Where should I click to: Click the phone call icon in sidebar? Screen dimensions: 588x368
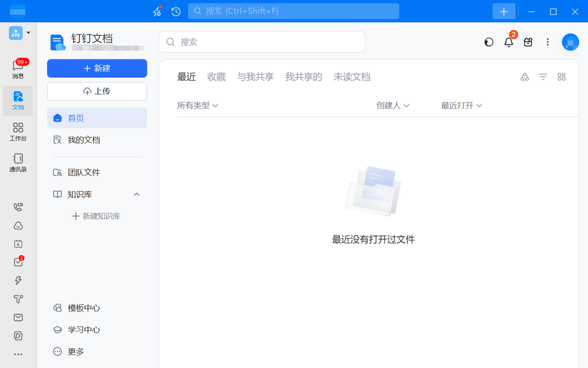18,207
